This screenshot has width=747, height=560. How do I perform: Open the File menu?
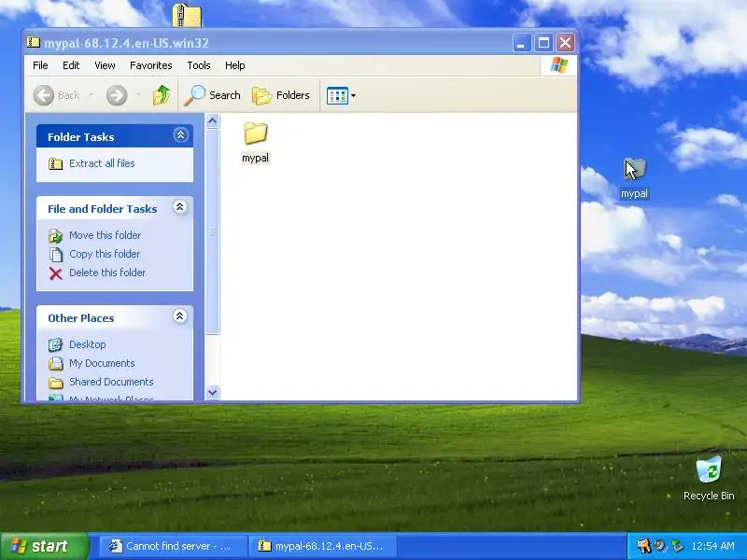tap(40, 65)
